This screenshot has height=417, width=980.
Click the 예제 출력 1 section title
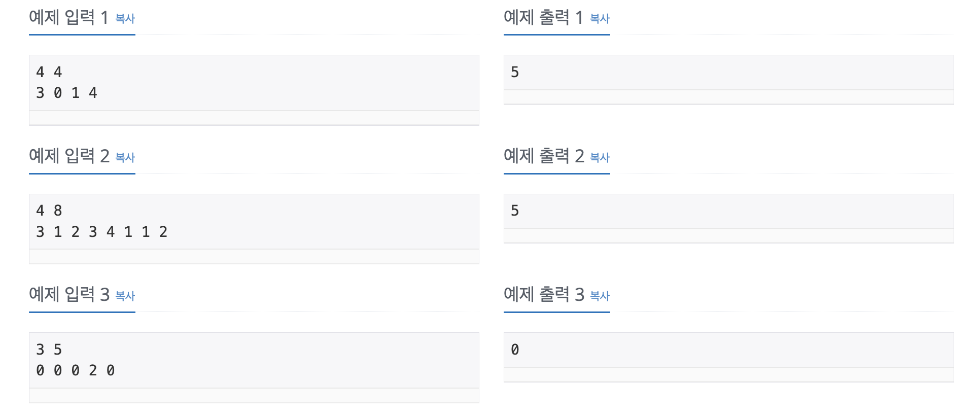tap(543, 17)
